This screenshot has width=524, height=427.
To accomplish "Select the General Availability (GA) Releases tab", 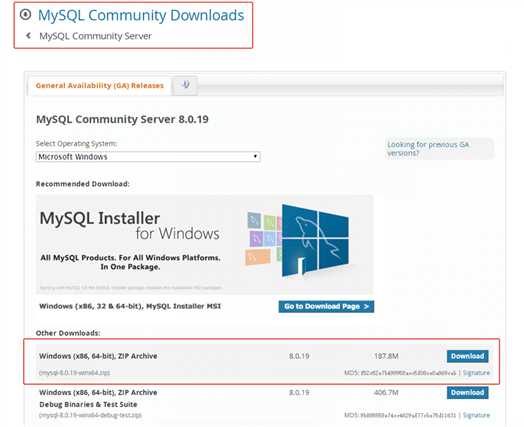I will tap(100, 86).
